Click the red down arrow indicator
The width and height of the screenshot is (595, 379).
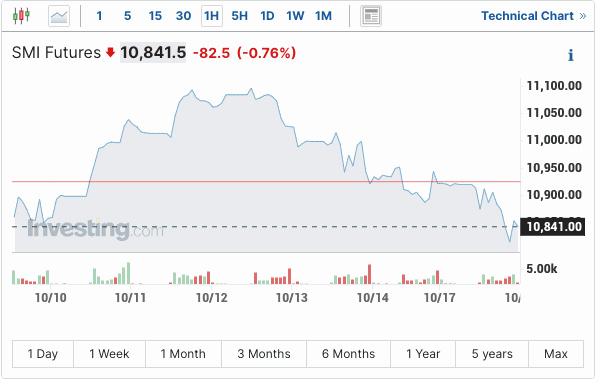coord(110,52)
